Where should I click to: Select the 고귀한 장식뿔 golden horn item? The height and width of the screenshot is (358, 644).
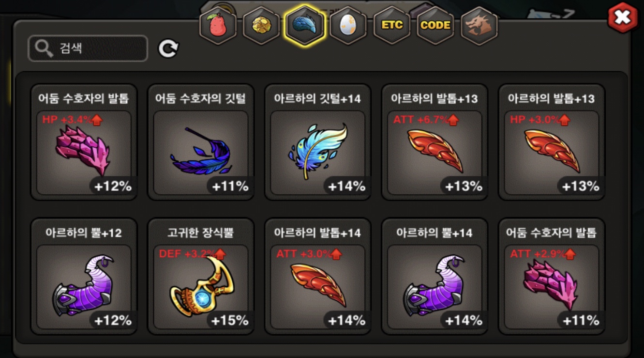click(x=201, y=276)
